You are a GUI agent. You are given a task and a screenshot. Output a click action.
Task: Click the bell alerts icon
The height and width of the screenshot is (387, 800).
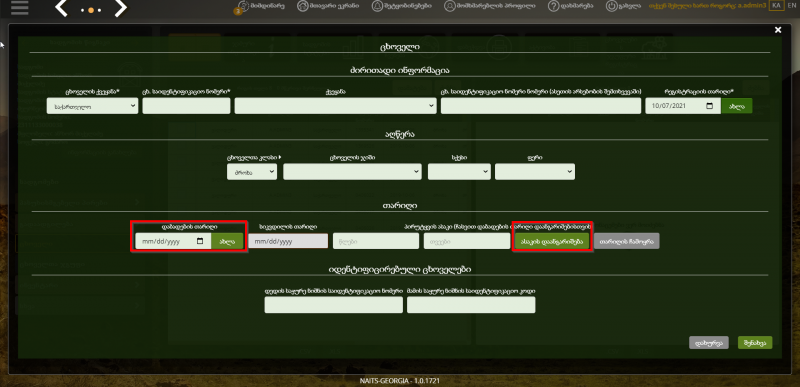(x=377, y=7)
